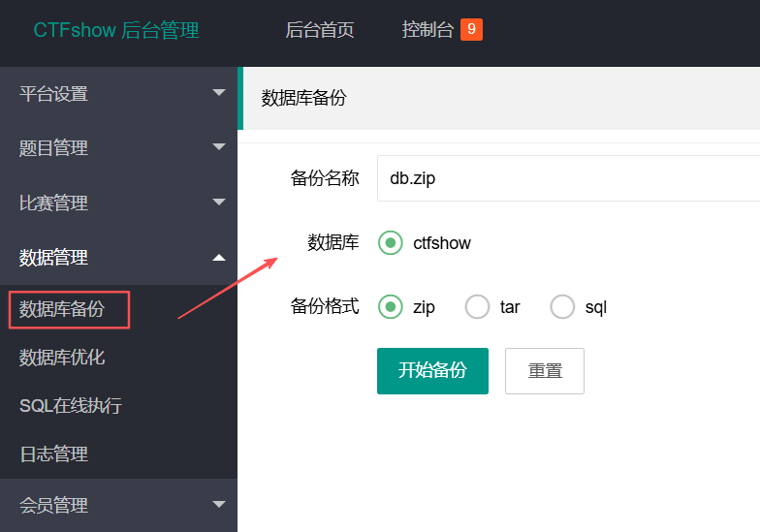Click the 备份格式 field label
This screenshot has width=760, height=532.
coord(325,306)
